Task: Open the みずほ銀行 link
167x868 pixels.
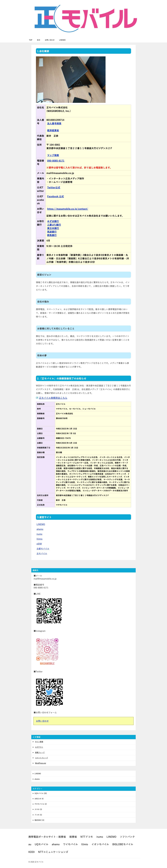Action: pyautogui.click(x=53, y=221)
